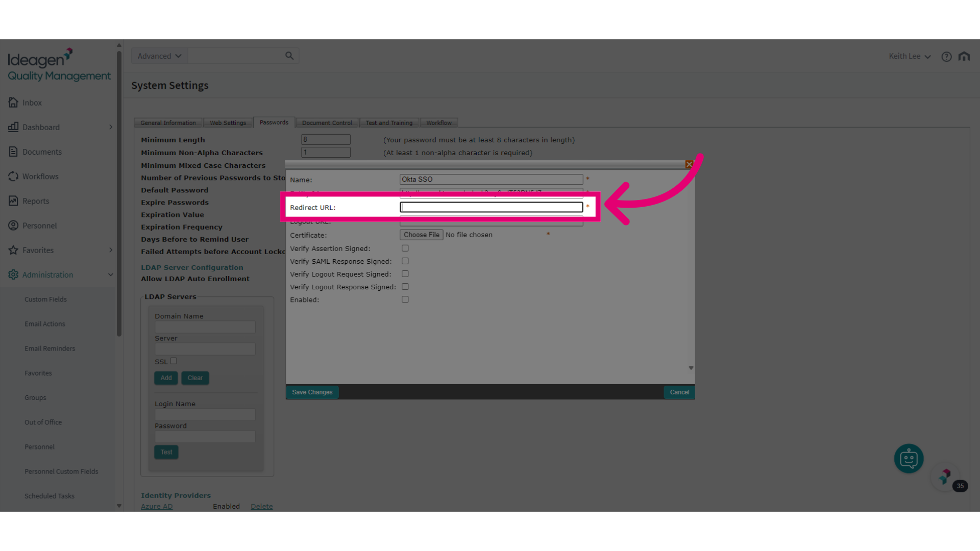This screenshot has height=551, width=980.
Task: Open Custom Fields in Administration
Action: [x=45, y=299]
